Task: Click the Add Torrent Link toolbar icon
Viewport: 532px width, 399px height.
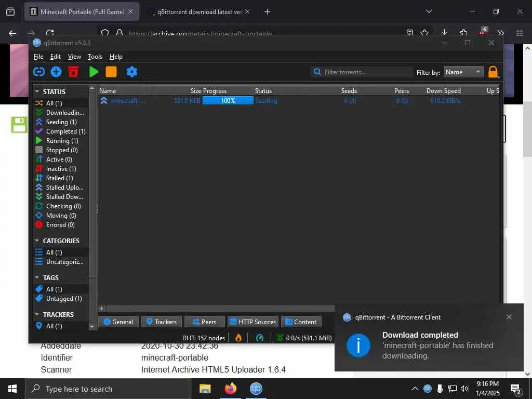Action: click(x=39, y=72)
